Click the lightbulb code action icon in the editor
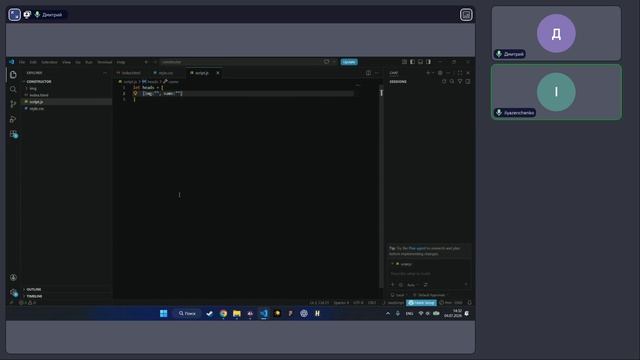 135,93
